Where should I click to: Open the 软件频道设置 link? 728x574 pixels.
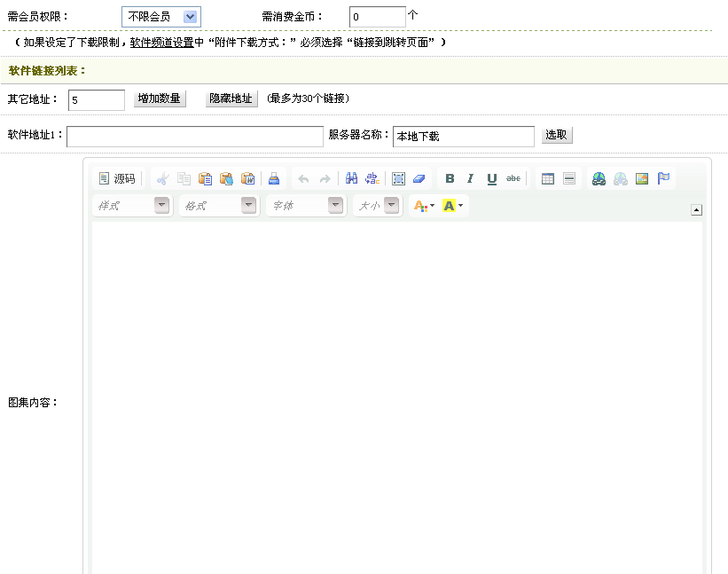pyautogui.click(x=161, y=43)
